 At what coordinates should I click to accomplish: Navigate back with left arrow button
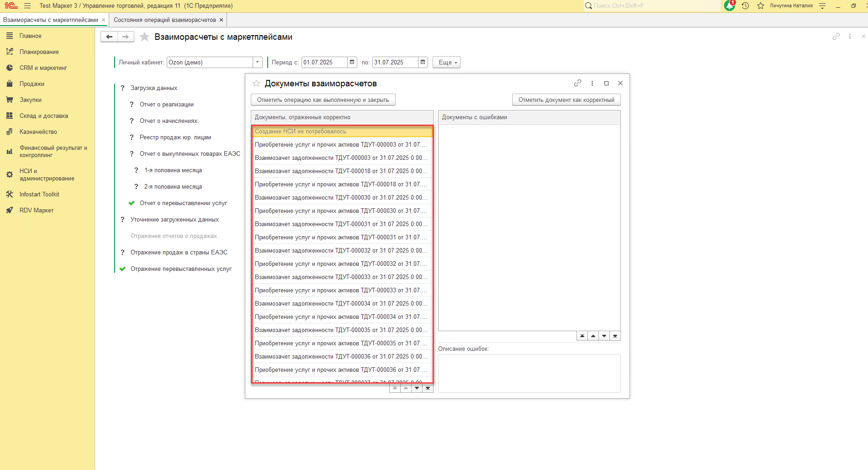pyautogui.click(x=109, y=37)
